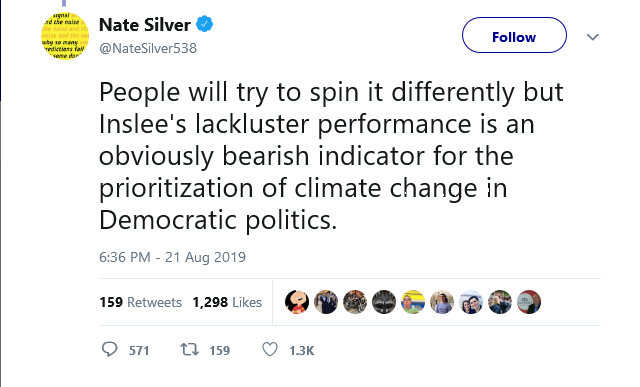Open the two men in suits avatar
640x387 pixels.
pyautogui.click(x=326, y=302)
